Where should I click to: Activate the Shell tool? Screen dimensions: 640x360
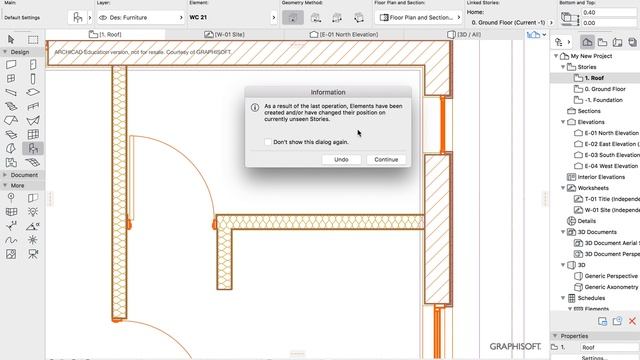click(33, 120)
